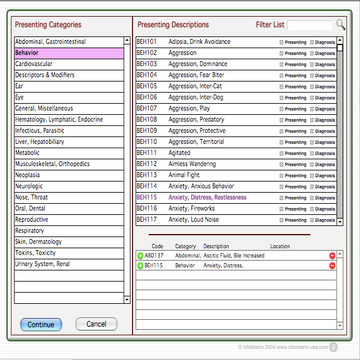360x360 pixels.
Task: Click categories list scroll down arrow
Action: [127, 300]
